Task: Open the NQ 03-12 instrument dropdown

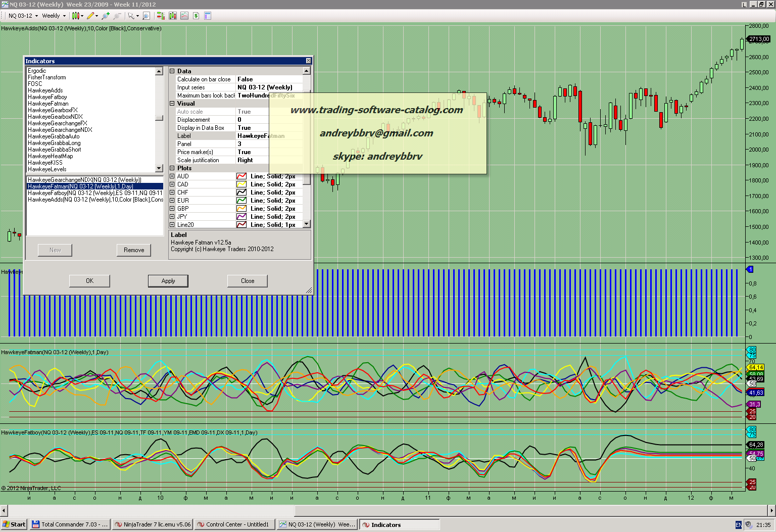Action: 23,16
